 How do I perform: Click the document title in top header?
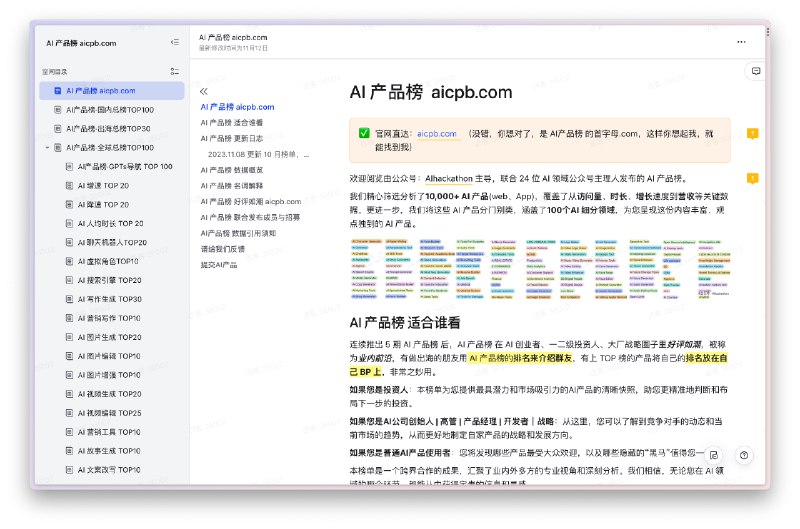[x=233, y=37]
